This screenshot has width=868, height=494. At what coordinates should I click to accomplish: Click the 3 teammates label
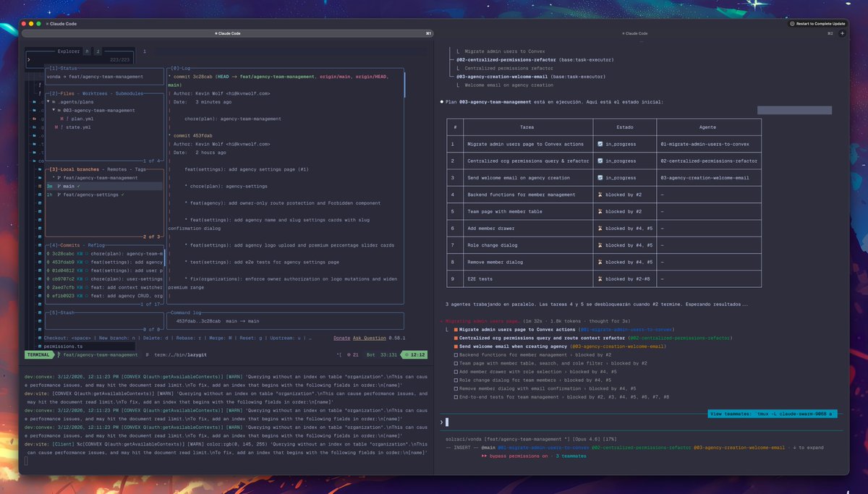[x=571, y=456]
